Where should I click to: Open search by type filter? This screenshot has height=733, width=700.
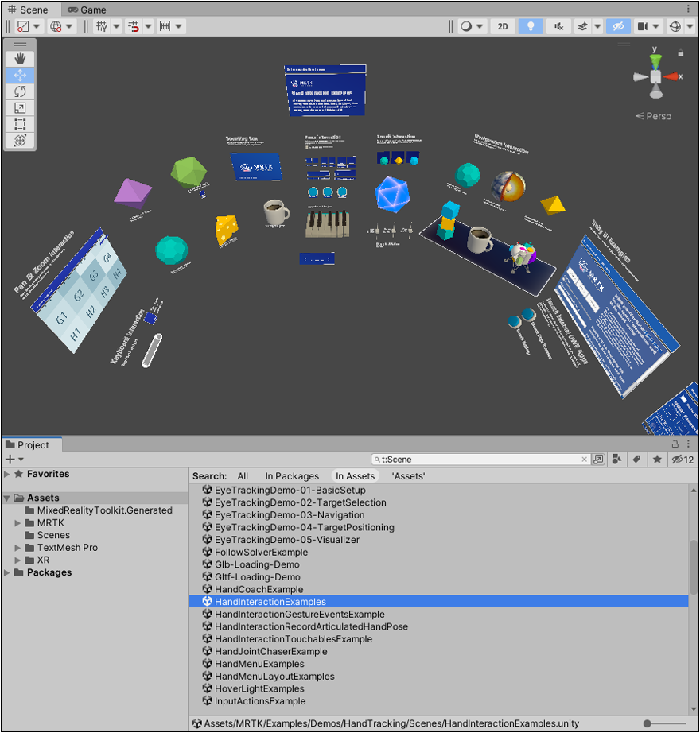click(617, 460)
